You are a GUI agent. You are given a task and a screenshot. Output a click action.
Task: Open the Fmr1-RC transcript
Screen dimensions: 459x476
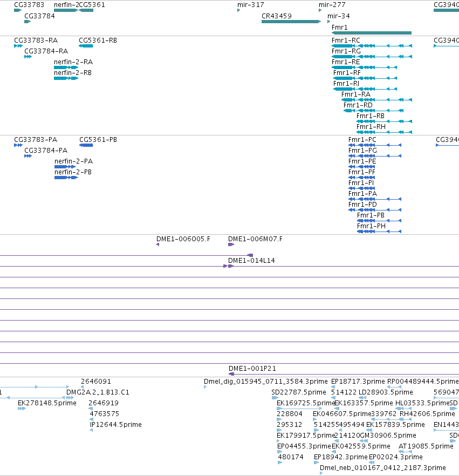pos(372,46)
